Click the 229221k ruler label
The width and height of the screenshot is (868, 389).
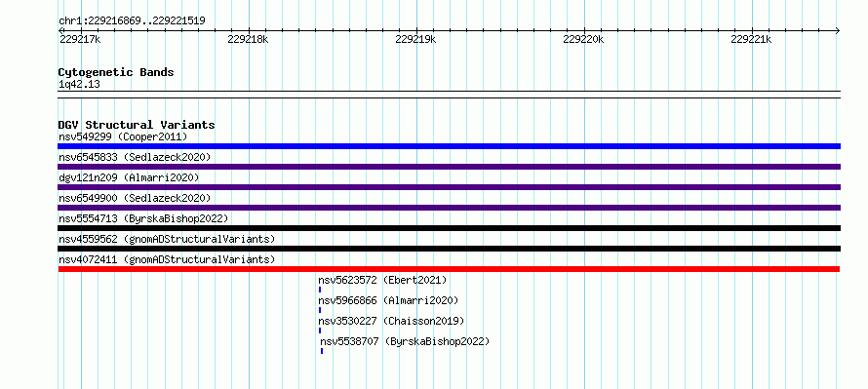[751, 39]
